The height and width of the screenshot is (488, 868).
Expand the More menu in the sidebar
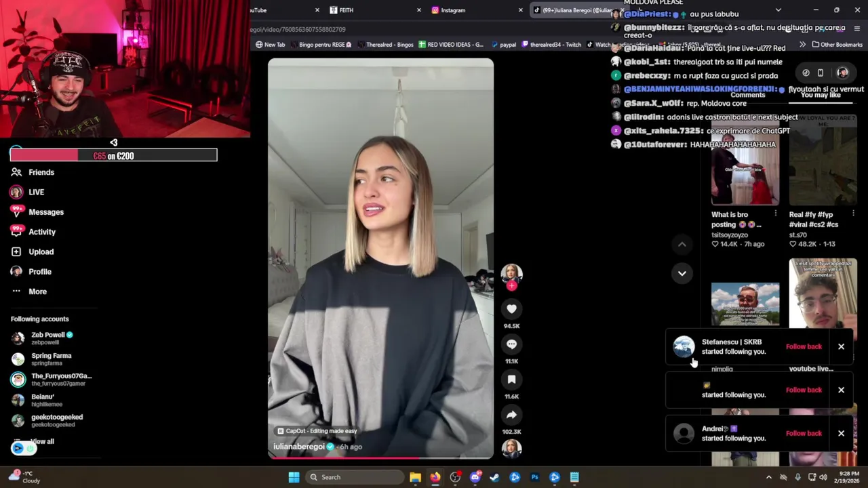[x=28, y=291]
